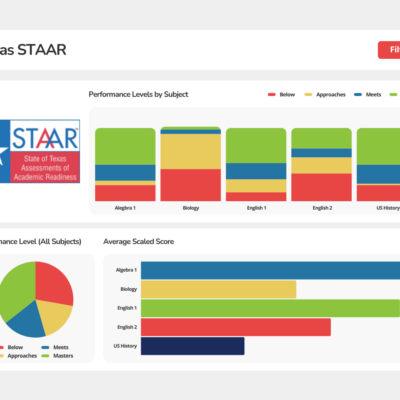Image resolution: width=400 pixels, height=400 pixels.
Task: Click red Below segment of US History column
Action: pyautogui.click(x=378, y=193)
